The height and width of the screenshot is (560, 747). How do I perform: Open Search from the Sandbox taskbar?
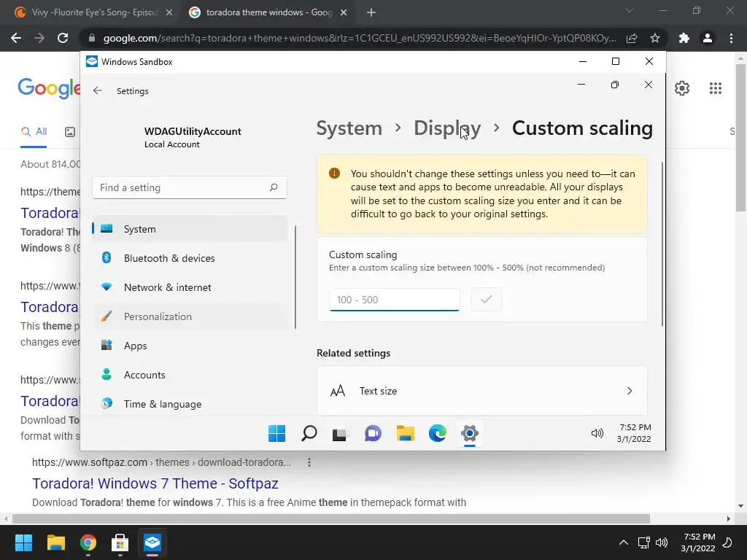(309, 433)
